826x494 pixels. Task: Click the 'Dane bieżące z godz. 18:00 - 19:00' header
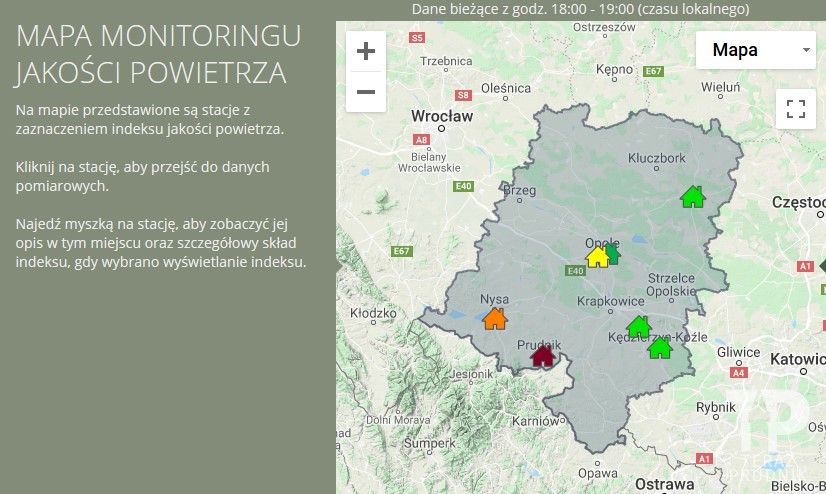(581, 9)
